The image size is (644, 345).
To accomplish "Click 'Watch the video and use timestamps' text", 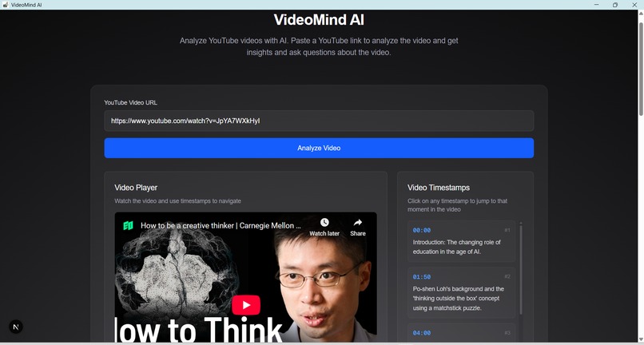I will (x=178, y=201).
